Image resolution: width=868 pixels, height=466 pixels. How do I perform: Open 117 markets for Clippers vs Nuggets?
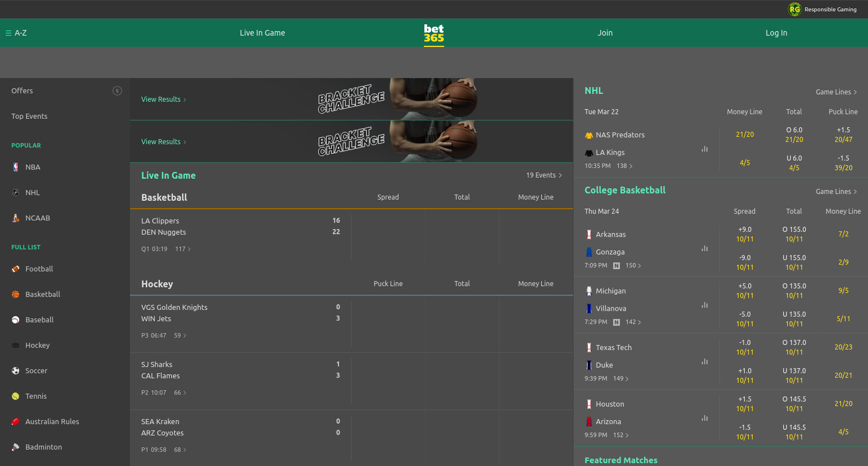click(183, 249)
